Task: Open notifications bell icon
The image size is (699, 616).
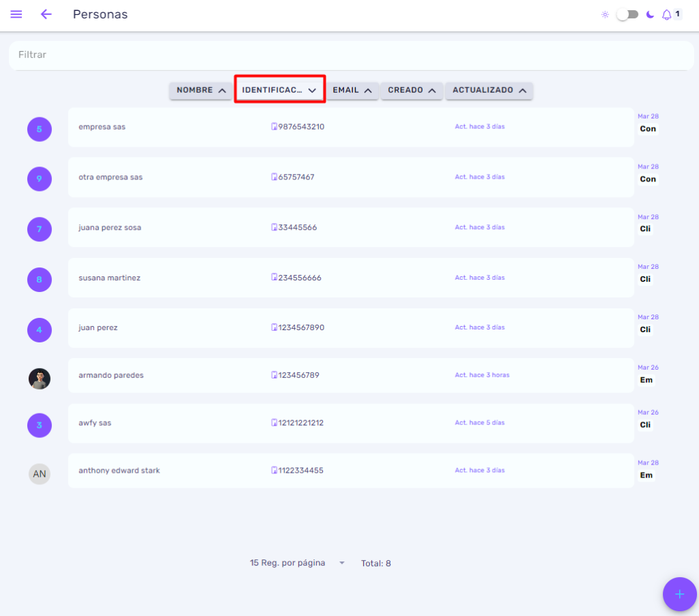Action: [x=666, y=15]
